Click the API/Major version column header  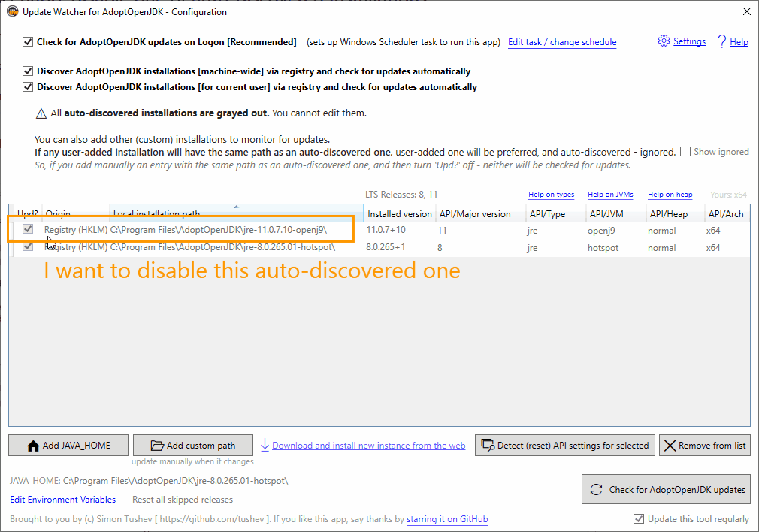[481, 213]
